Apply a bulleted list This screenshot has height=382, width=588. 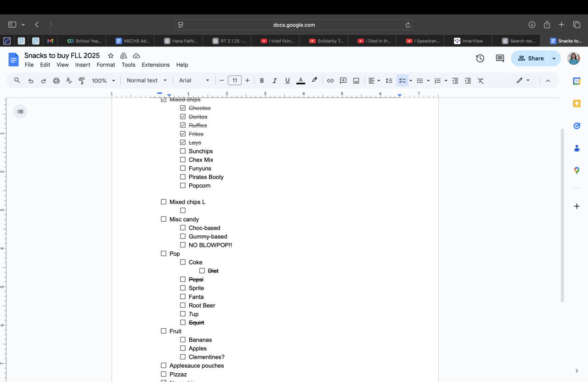pyautogui.click(x=420, y=81)
